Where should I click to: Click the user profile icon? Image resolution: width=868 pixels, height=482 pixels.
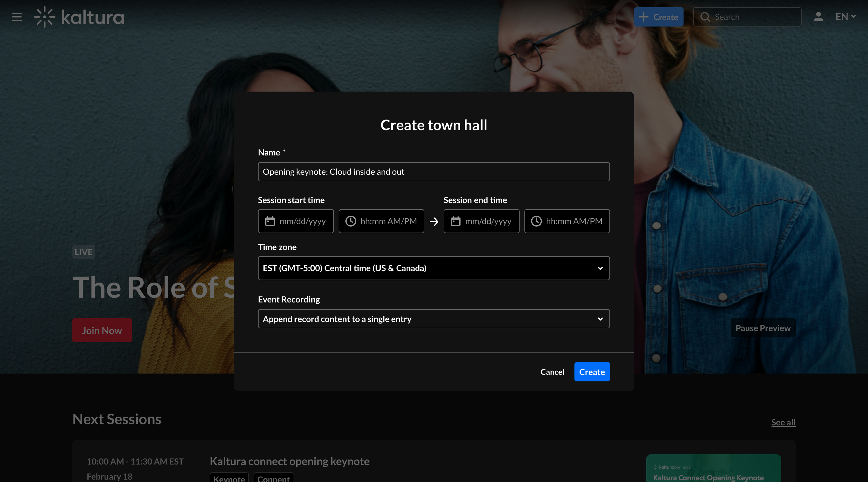click(x=818, y=17)
